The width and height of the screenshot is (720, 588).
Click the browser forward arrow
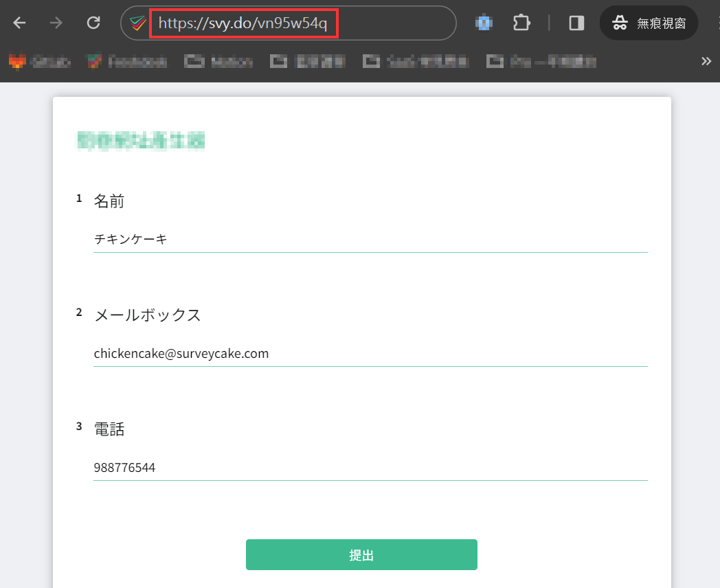pyautogui.click(x=56, y=23)
